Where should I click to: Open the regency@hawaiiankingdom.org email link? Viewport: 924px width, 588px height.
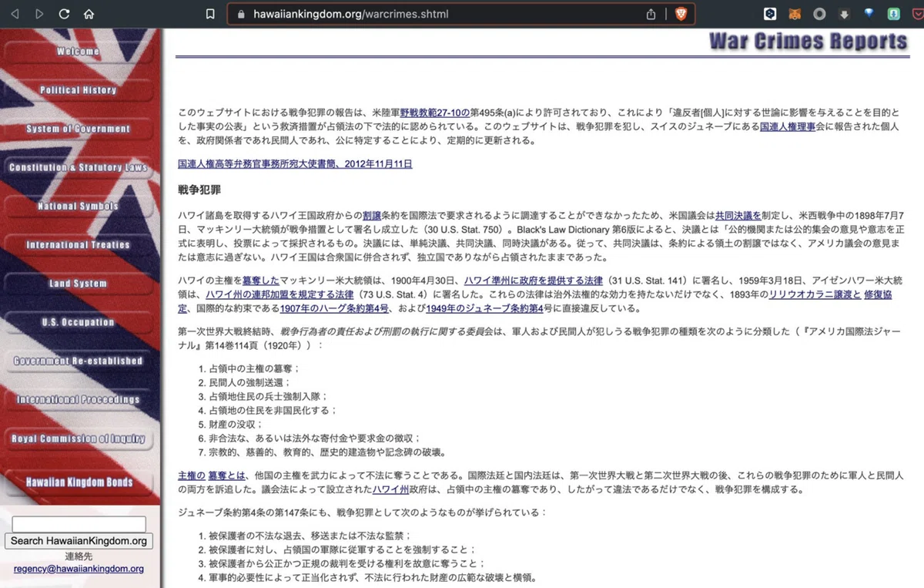[x=79, y=569]
